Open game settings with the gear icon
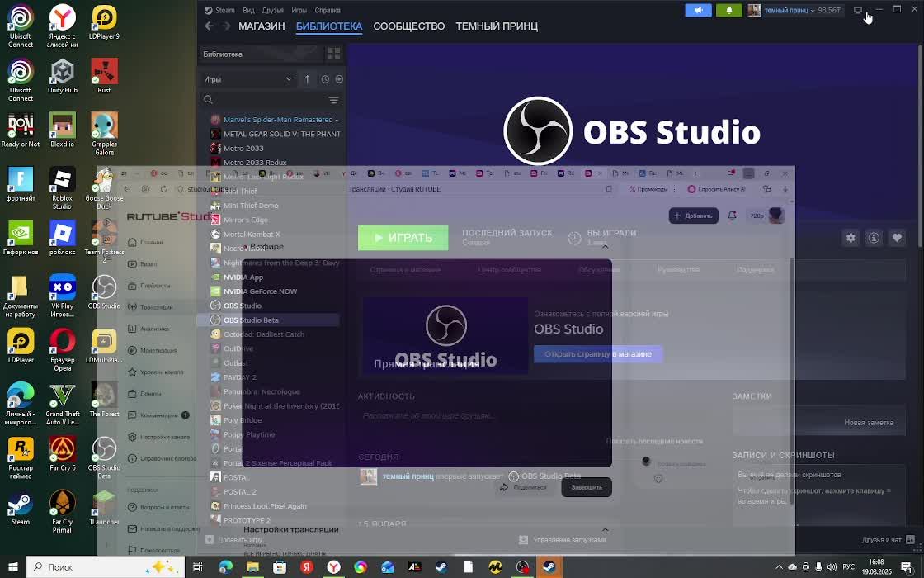This screenshot has width=924, height=578. pyautogui.click(x=851, y=238)
